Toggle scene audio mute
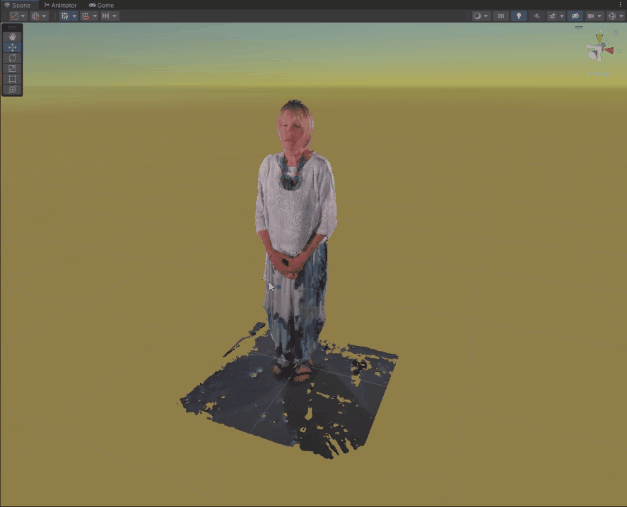The width and height of the screenshot is (627, 507). click(x=537, y=16)
